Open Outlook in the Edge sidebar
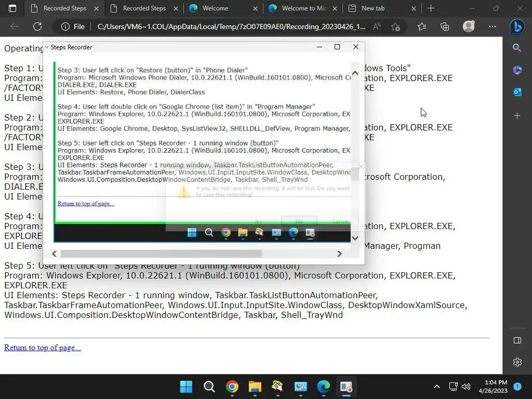 point(517,92)
